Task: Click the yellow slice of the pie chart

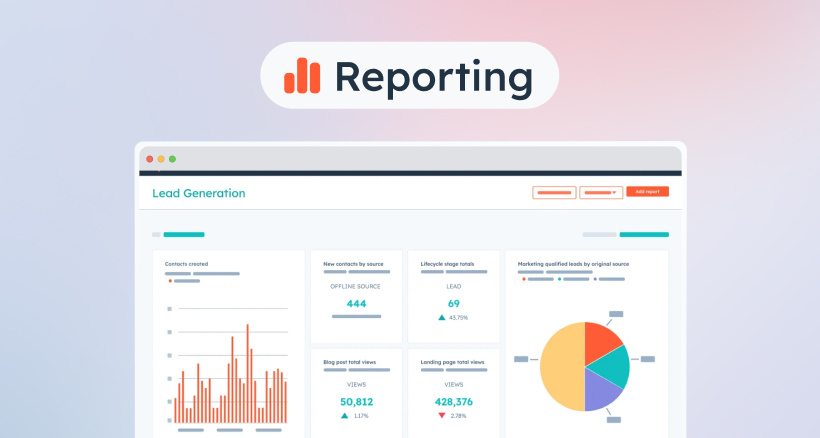Action: click(560, 370)
